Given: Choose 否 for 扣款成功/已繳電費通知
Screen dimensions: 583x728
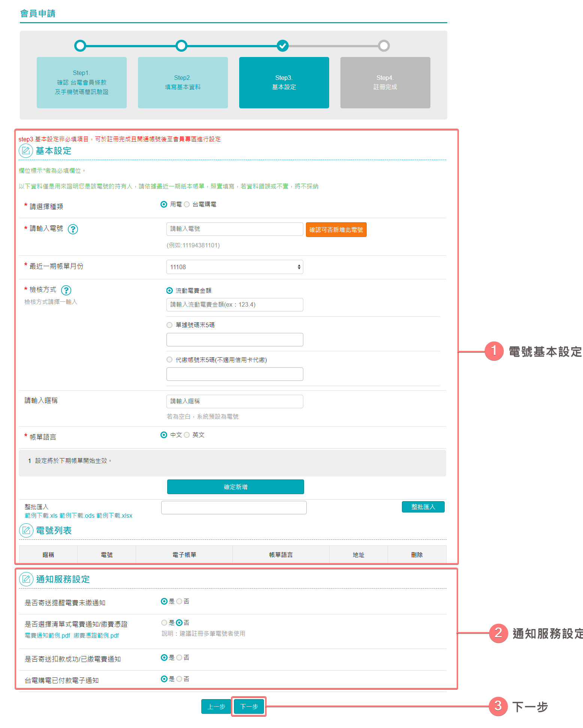Looking at the screenshot, I should (179, 658).
